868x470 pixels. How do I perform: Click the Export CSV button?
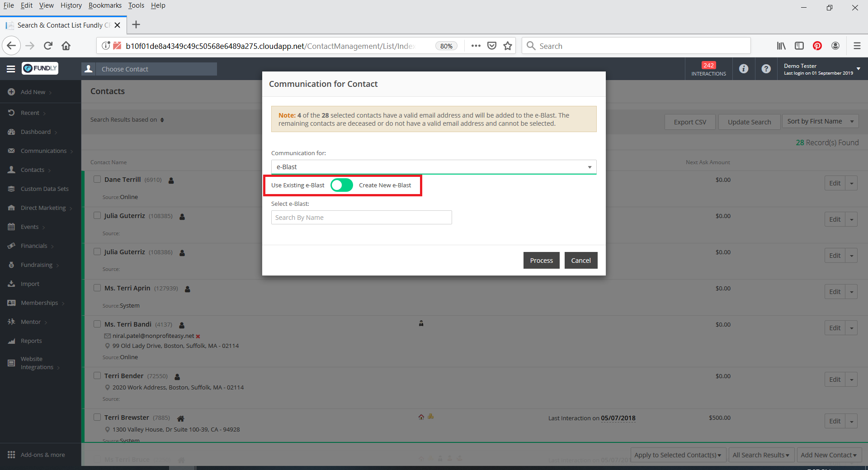(690, 122)
